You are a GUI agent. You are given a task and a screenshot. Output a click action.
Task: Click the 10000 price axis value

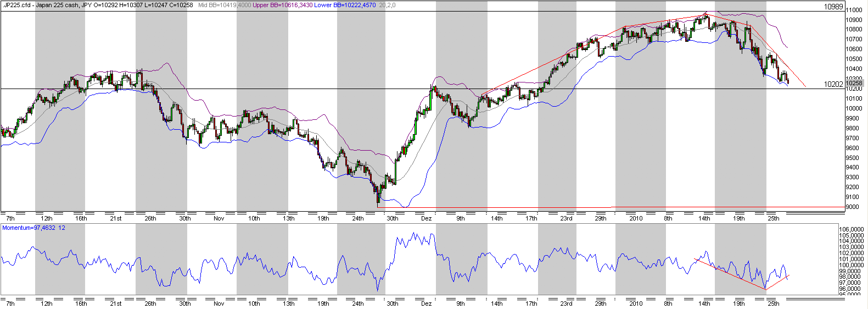point(854,108)
